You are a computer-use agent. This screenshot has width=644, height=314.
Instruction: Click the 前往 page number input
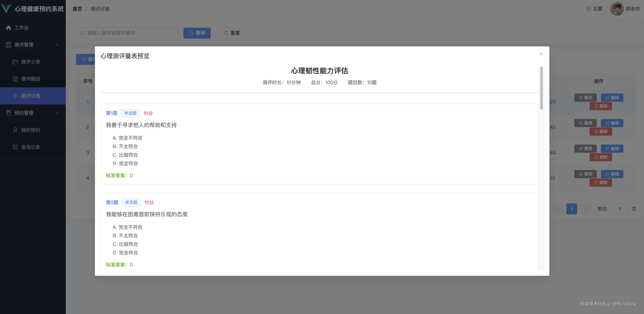click(x=620, y=209)
